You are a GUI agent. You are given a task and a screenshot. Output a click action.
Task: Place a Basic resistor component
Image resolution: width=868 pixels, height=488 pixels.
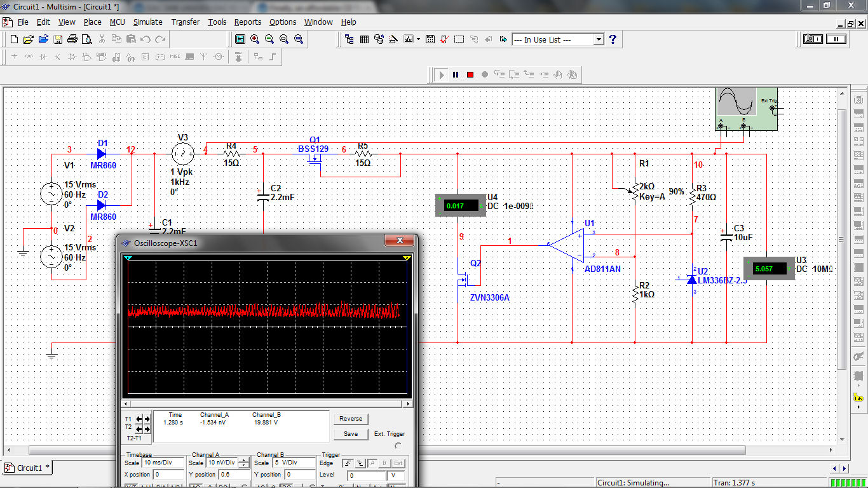click(29, 57)
